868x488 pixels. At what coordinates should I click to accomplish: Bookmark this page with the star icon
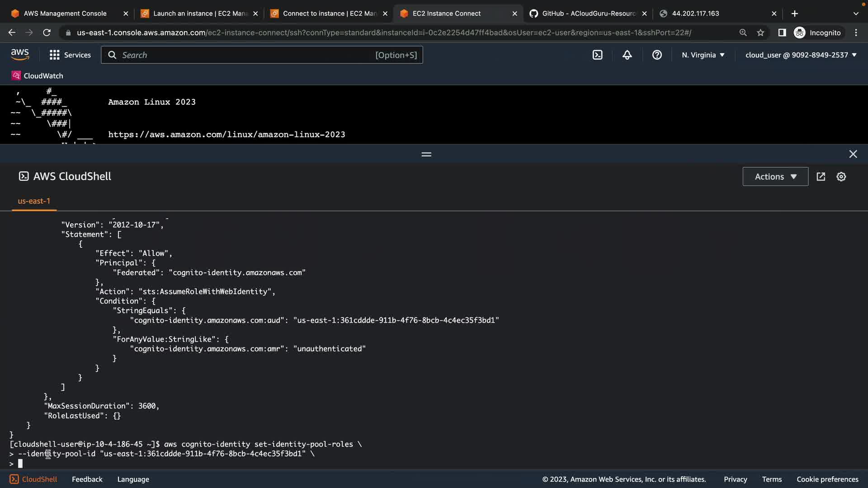click(x=760, y=33)
